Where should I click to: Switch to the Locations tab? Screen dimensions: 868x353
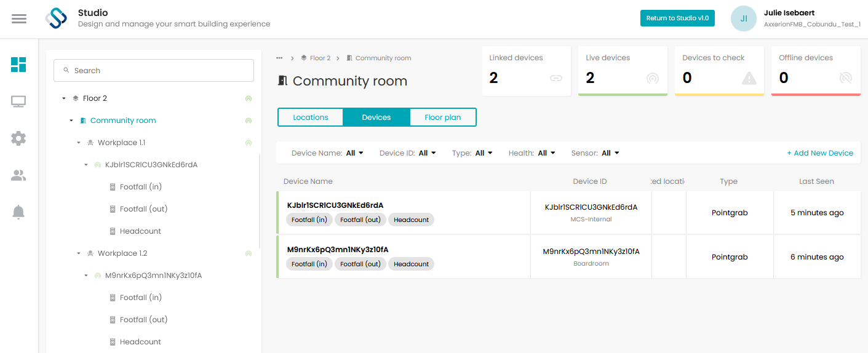click(311, 117)
